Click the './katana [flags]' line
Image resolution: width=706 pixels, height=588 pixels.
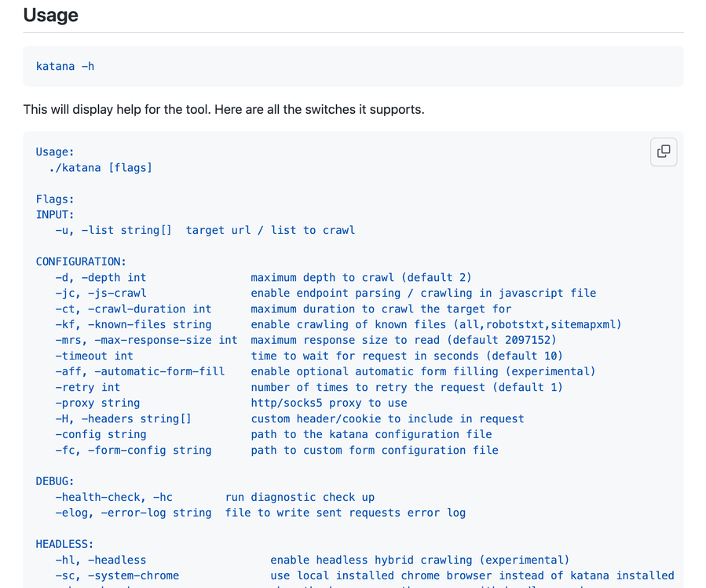click(x=101, y=168)
